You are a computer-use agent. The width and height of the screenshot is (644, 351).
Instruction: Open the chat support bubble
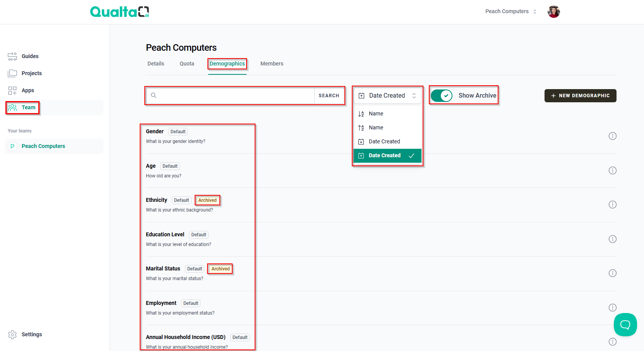pyautogui.click(x=625, y=325)
